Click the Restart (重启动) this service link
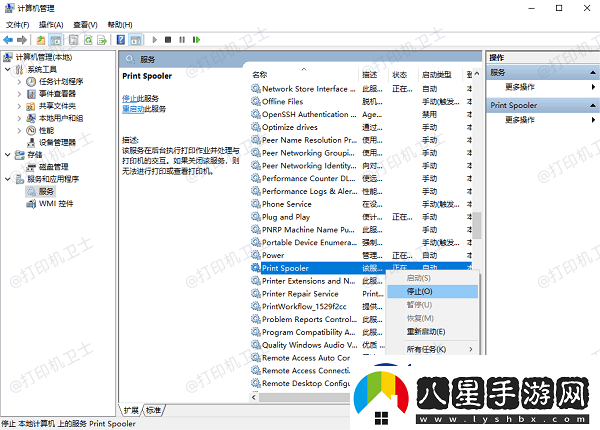600x430 pixels. pyautogui.click(x=133, y=109)
